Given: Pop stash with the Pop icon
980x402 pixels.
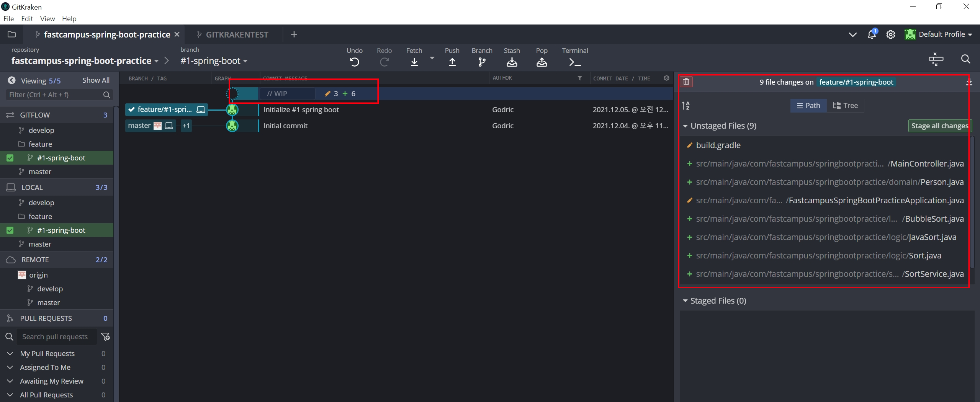Looking at the screenshot, I should [x=542, y=62].
